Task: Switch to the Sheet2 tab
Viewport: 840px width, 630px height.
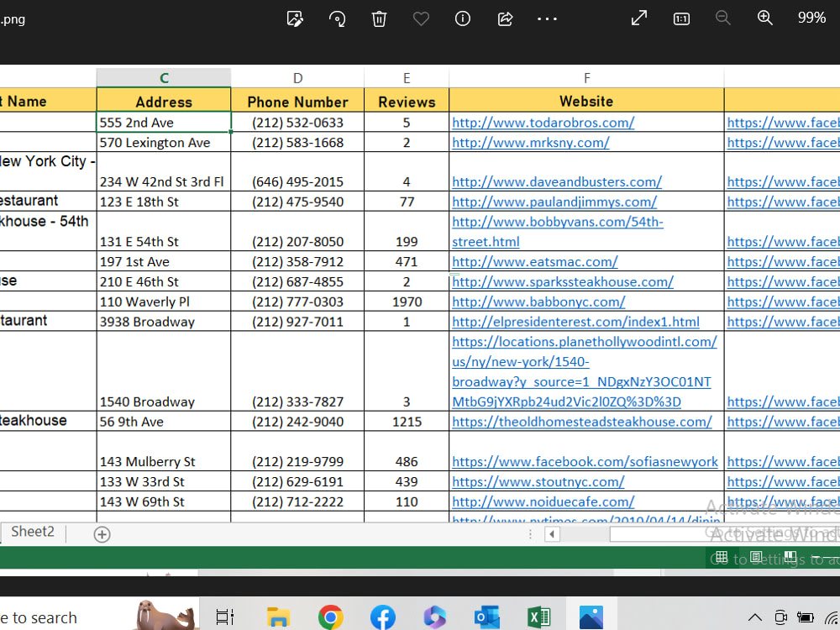Action: click(33, 532)
